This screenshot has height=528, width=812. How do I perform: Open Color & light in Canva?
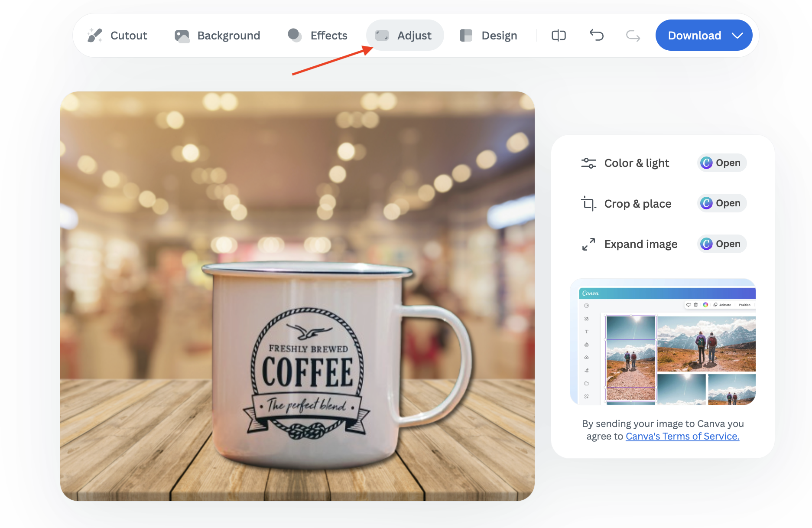click(x=721, y=163)
